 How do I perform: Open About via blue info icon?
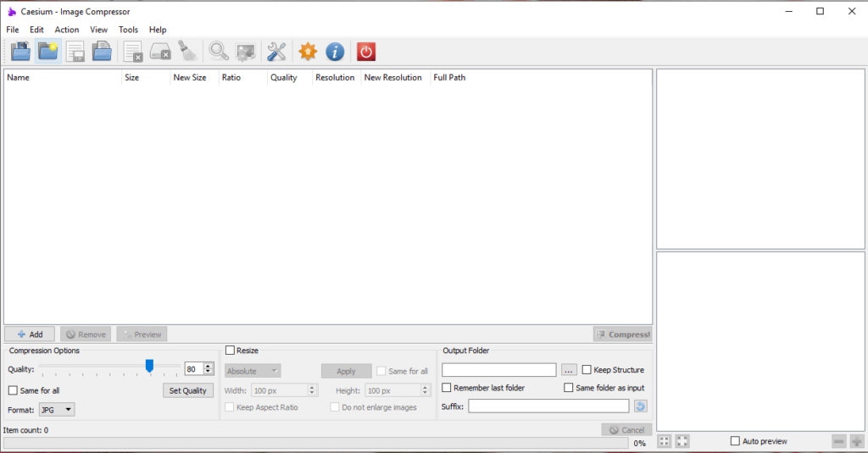[335, 52]
